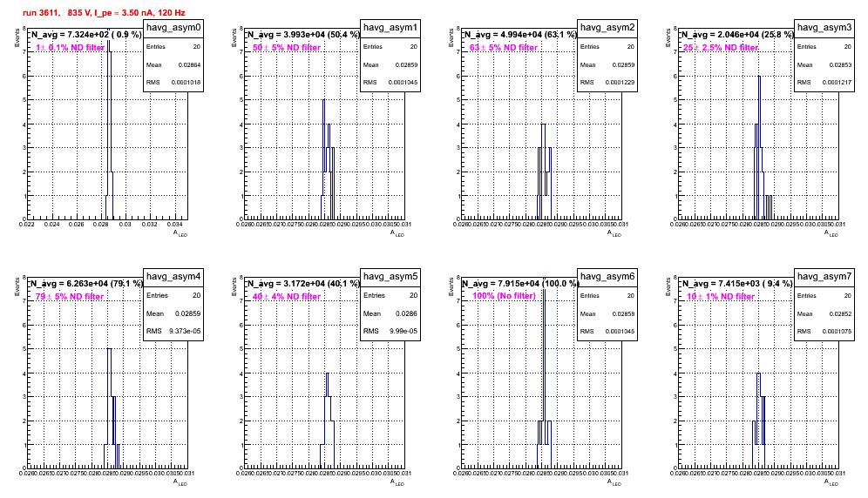Click the A_LED x-axis title under havg_asym0 plot
This screenshot has width=868, height=498.
[x=180, y=233]
